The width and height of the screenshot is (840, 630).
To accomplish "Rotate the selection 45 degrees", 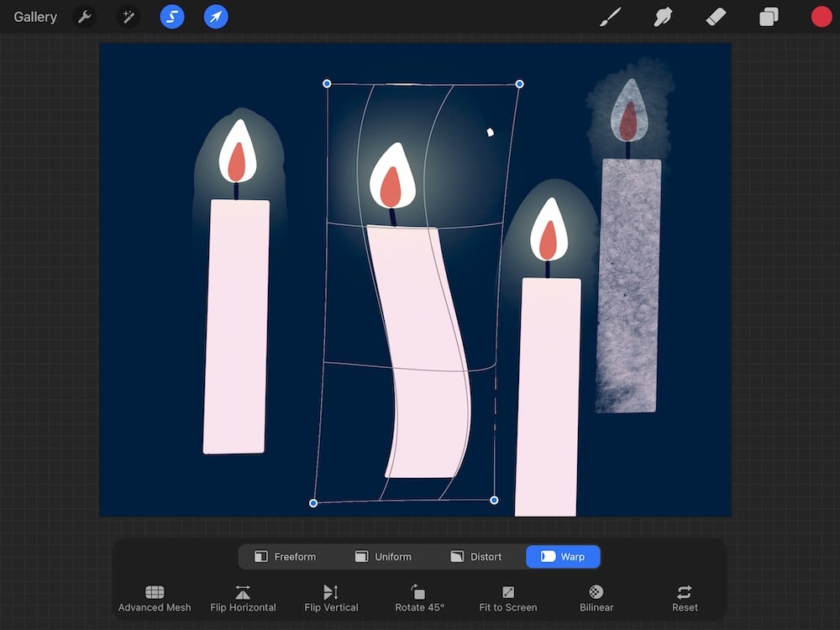I will (419, 598).
